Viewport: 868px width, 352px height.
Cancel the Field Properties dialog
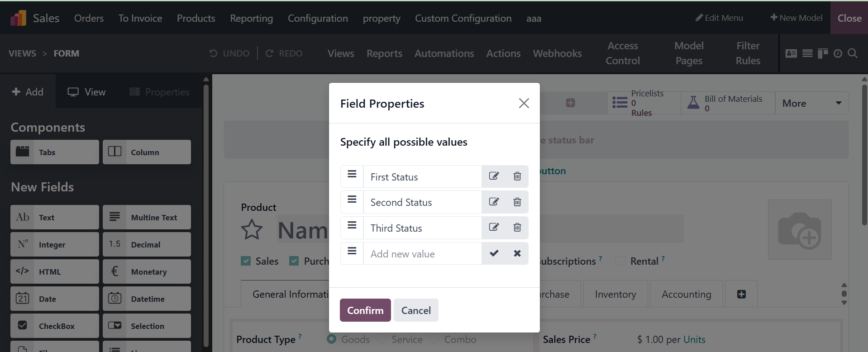coord(416,310)
